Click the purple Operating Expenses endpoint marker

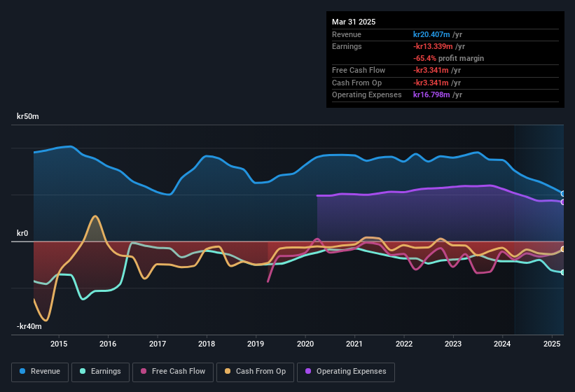[x=563, y=202]
